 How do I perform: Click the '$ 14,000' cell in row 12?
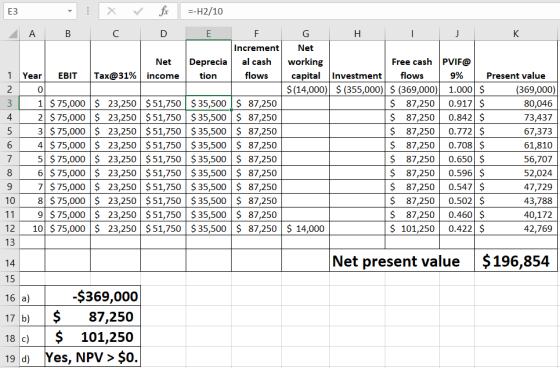[x=306, y=228]
